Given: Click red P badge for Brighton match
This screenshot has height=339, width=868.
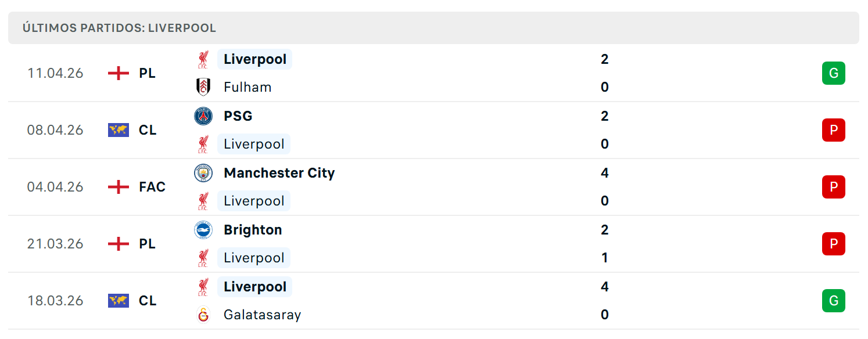Looking at the screenshot, I should [834, 244].
